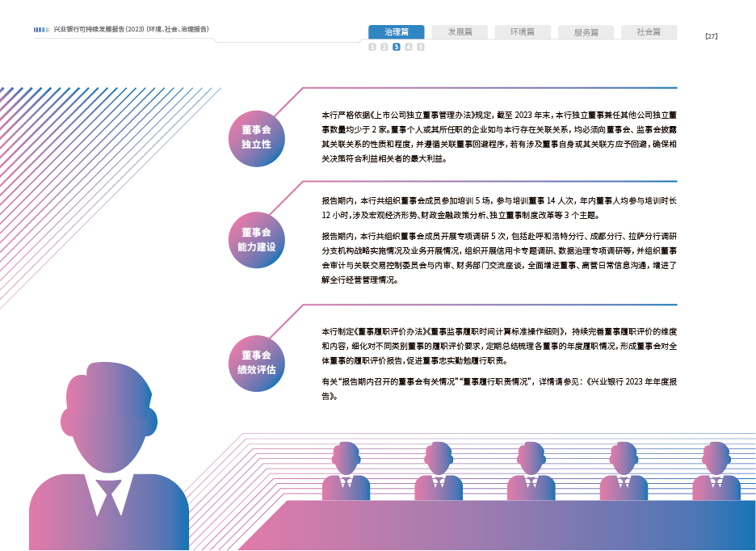This screenshot has height=551, width=756.
Task: Go to the 环境篇 section tab
Action: click(x=522, y=32)
